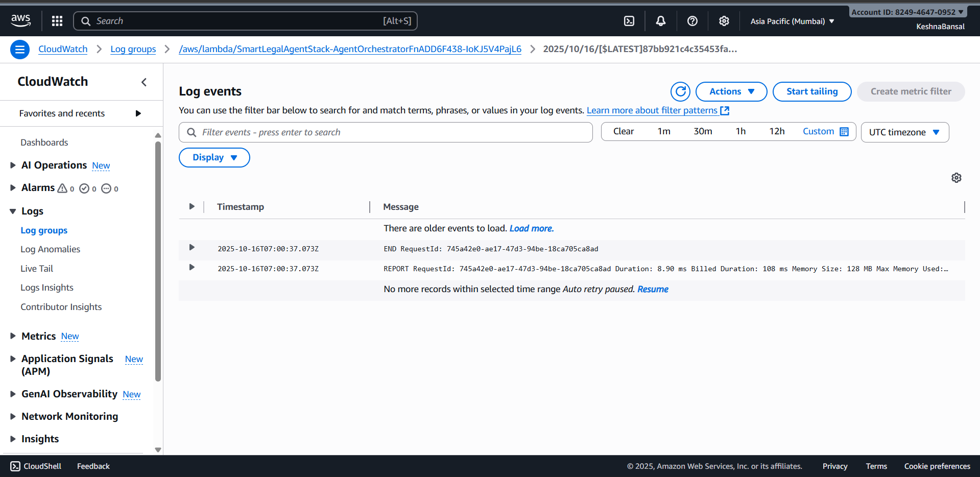Change the UTC timezone dropdown

point(905,132)
